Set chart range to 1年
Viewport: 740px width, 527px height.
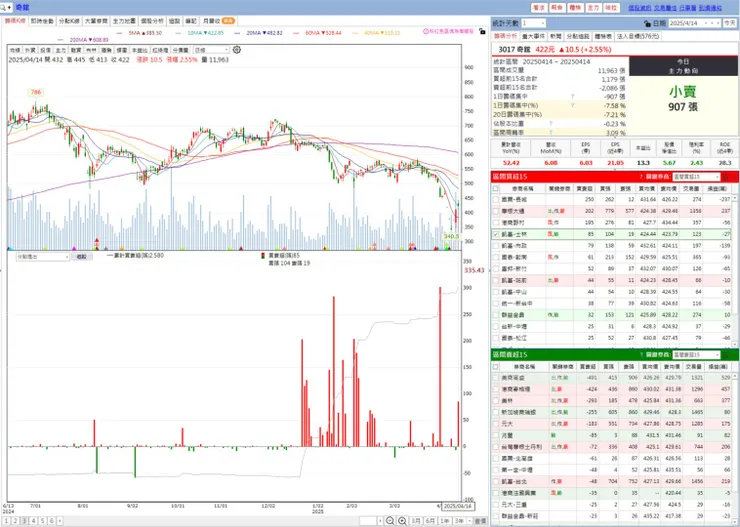pyautogui.click(x=444, y=521)
